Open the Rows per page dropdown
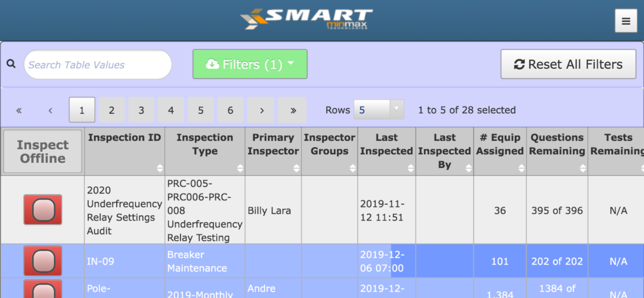This screenshot has height=298, width=644. [379, 110]
